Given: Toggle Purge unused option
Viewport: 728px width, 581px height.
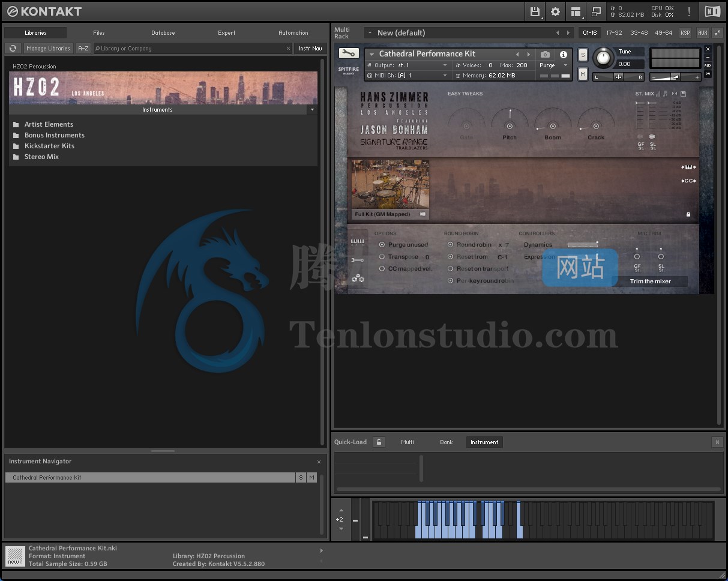Looking at the screenshot, I should tap(382, 245).
